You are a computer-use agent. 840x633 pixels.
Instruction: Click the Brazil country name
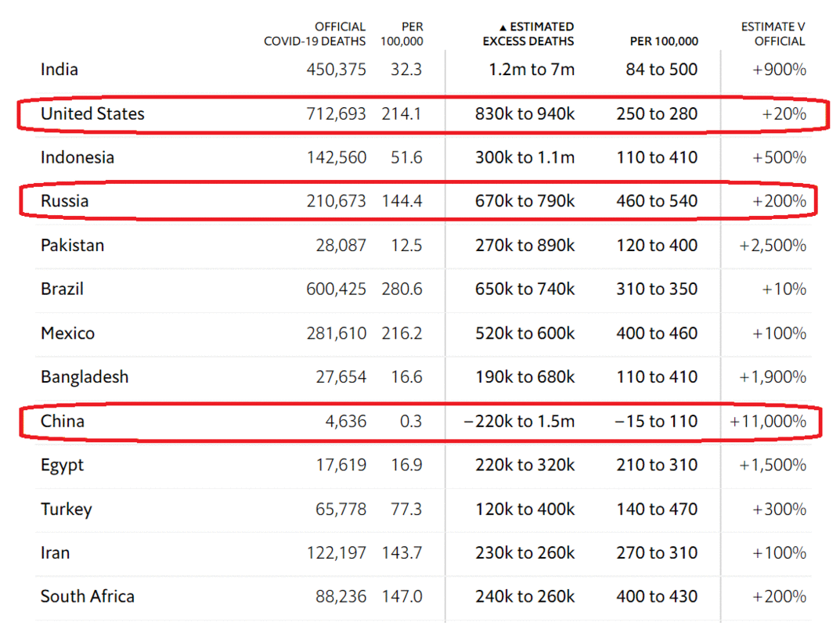(62, 289)
